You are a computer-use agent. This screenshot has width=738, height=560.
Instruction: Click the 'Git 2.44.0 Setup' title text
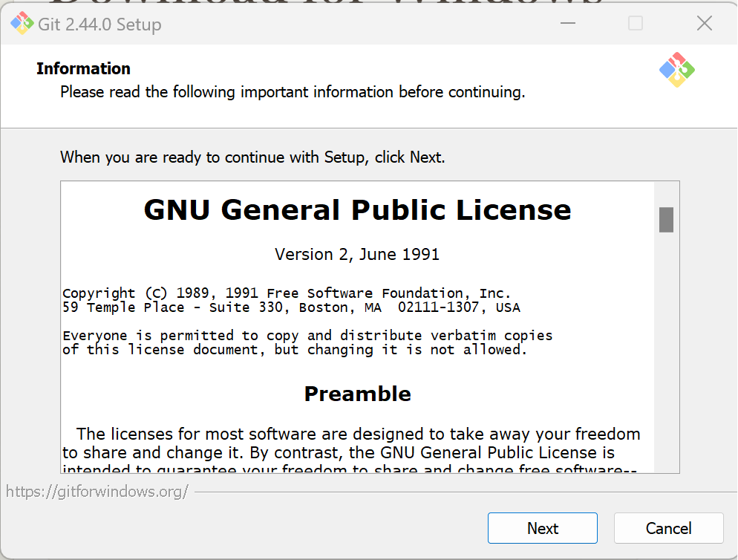99,24
